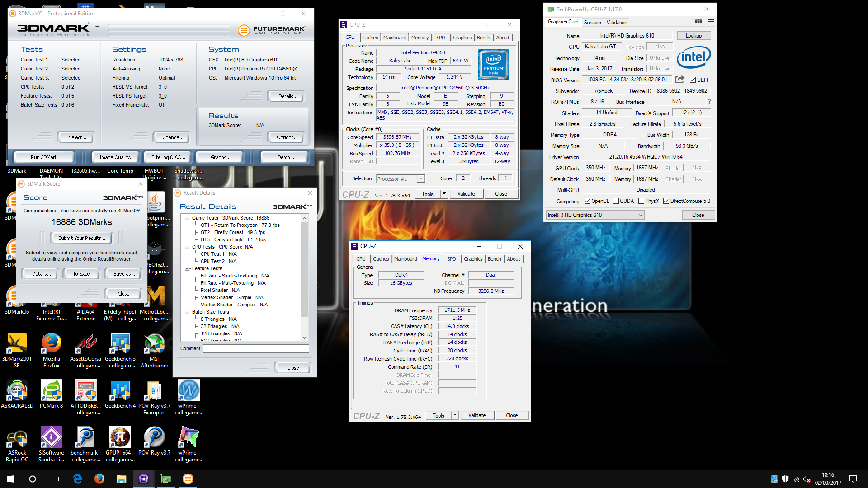Image resolution: width=868 pixels, height=488 pixels.
Task: Click the Result Details vertical scrollbar thumb
Action: tap(304, 269)
